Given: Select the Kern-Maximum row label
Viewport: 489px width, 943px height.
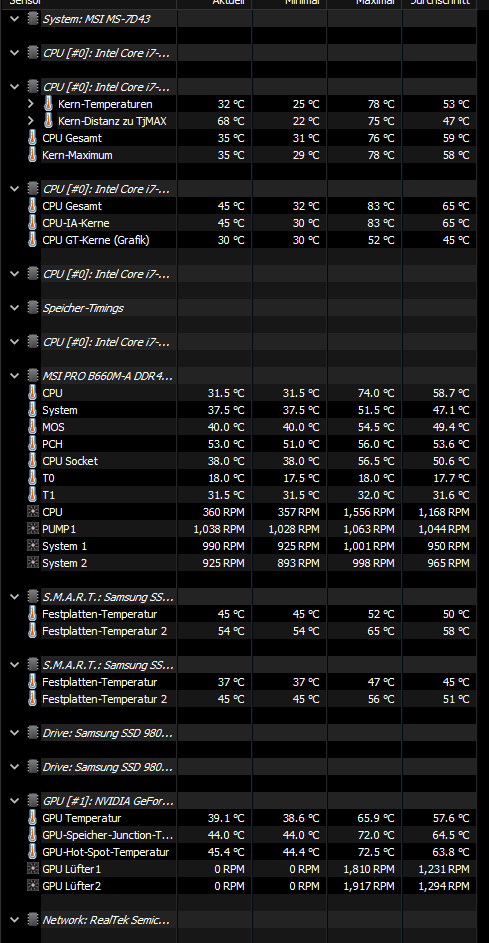Looking at the screenshot, I should point(77,155).
